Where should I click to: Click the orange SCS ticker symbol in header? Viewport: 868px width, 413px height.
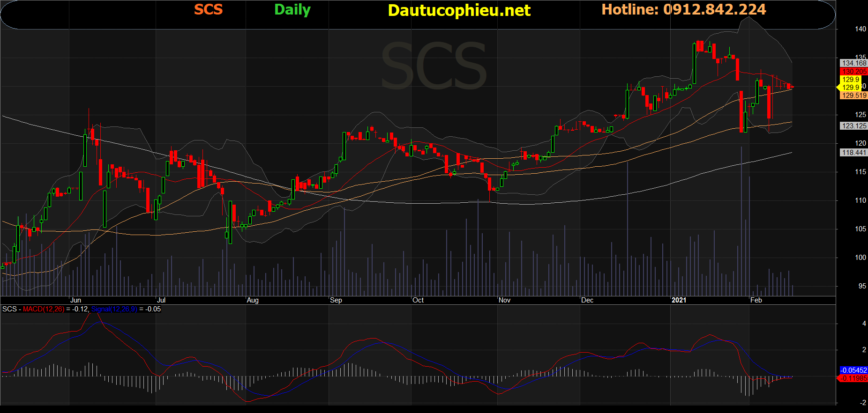208,9
